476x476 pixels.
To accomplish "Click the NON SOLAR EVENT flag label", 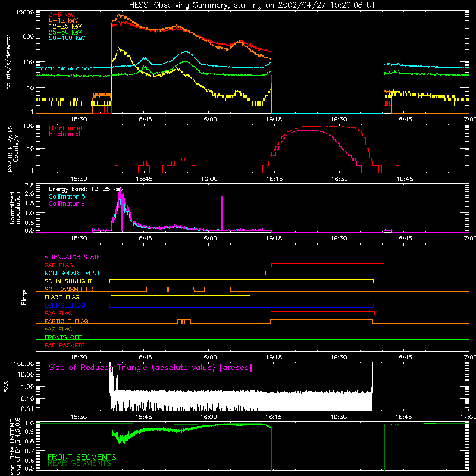I will click(72, 273).
